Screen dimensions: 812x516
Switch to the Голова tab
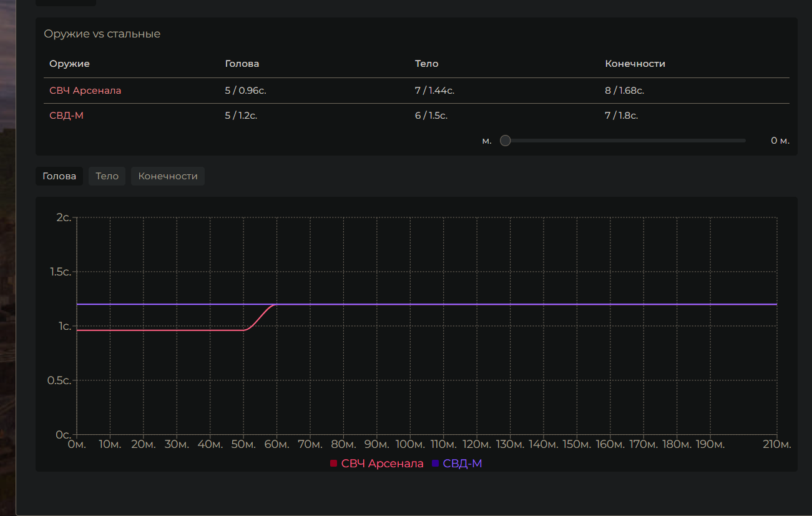pyautogui.click(x=59, y=176)
